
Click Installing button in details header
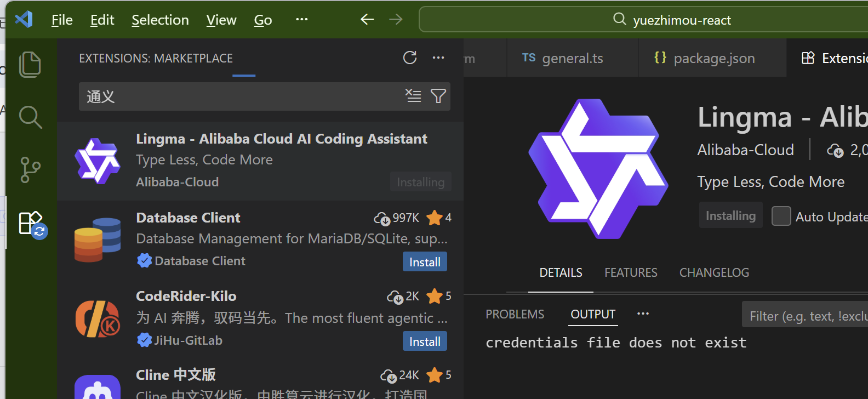point(730,215)
